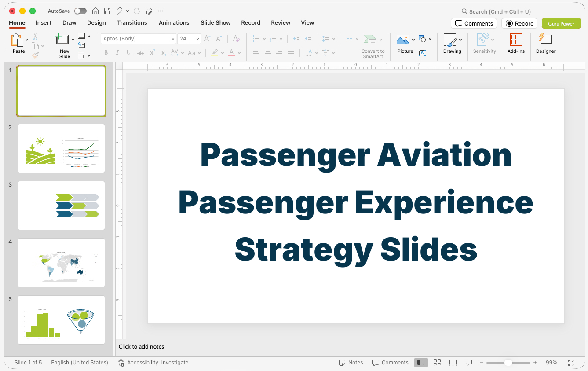Toggle Bold formatting
Image resolution: width=588 pixels, height=371 pixels.
(x=106, y=53)
